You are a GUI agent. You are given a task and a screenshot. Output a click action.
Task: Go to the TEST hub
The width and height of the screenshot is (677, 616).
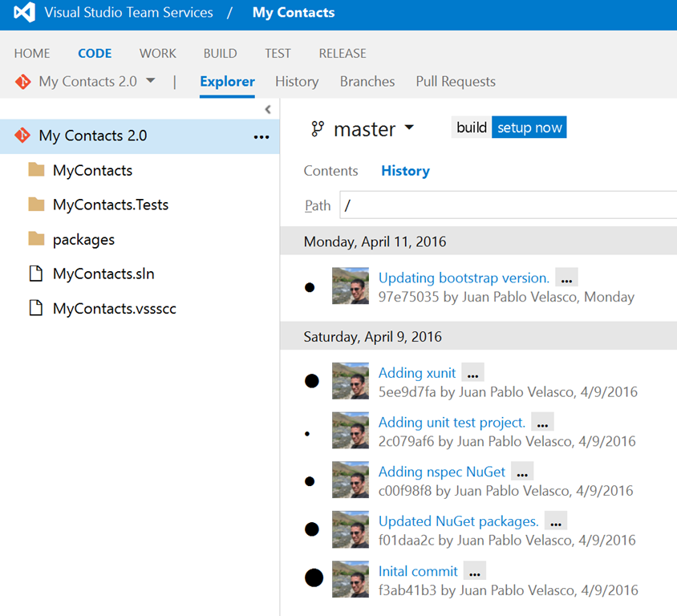(278, 53)
